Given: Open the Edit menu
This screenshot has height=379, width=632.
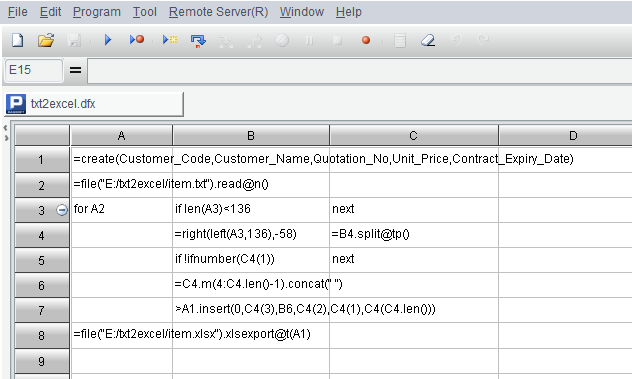Looking at the screenshot, I should [50, 12].
